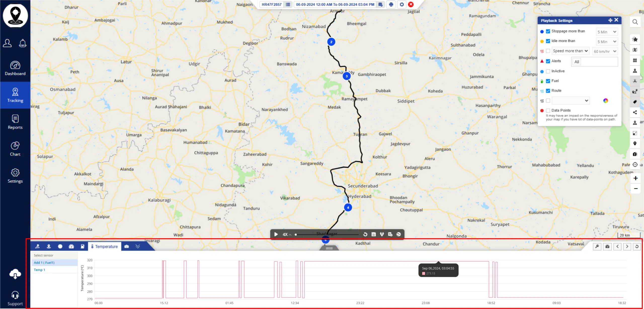644x309 pixels.
Task: Toggle the InActive checkbox
Action: coord(548,71)
